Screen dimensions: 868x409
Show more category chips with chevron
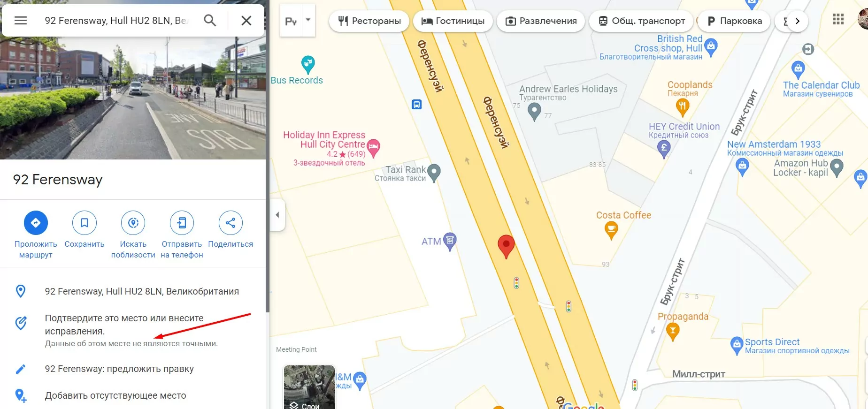(x=797, y=21)
